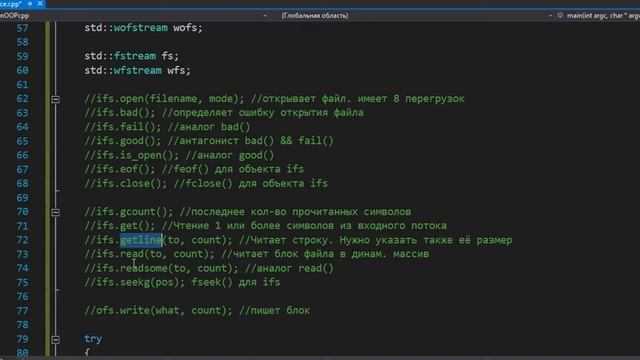Select line number 78 in the margin

pyautogui.click(x=22, y=324)
